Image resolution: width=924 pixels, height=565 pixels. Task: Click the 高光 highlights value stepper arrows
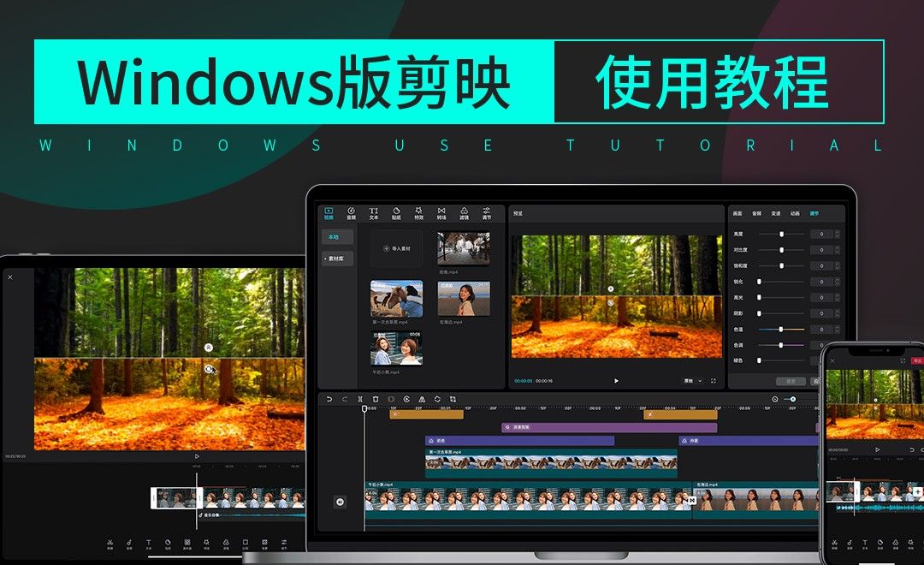tap(838, 298)
